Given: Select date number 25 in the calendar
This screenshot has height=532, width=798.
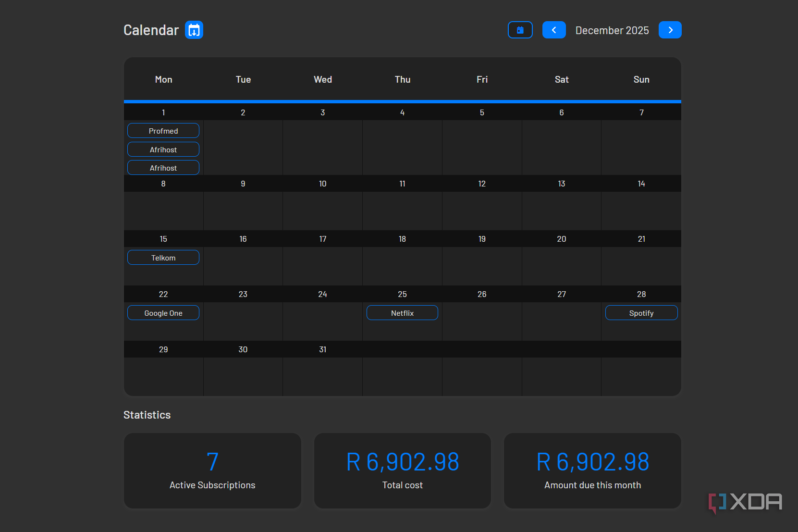Looking at the screenshot, I should pyautogui.click(x=403, y=294).
